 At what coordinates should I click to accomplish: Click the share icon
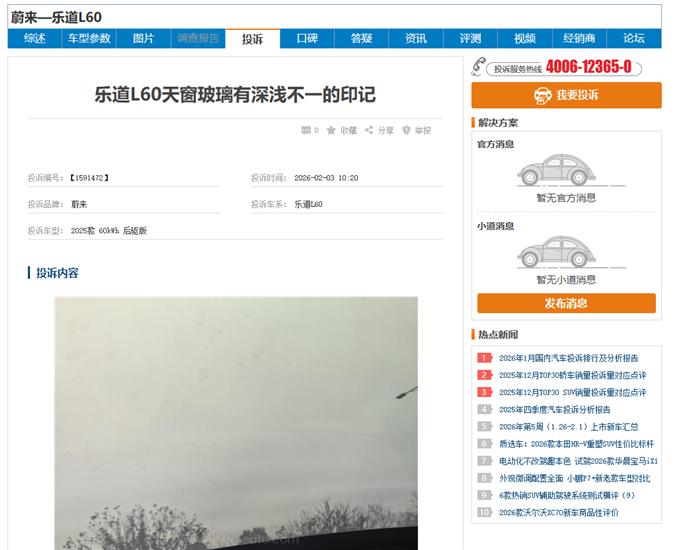point(369,130)
